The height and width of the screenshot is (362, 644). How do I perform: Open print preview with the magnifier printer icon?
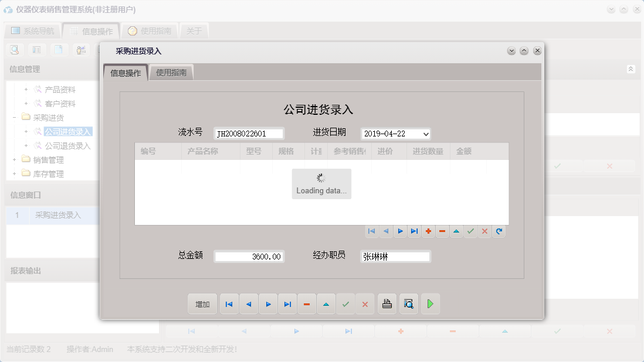coord(409,303)
